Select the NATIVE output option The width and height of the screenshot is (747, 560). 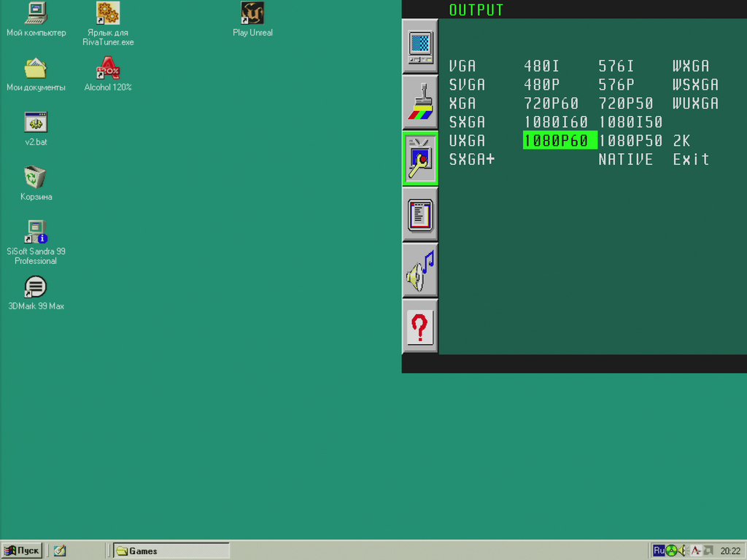pyautogui.click(x=625, y=159)
